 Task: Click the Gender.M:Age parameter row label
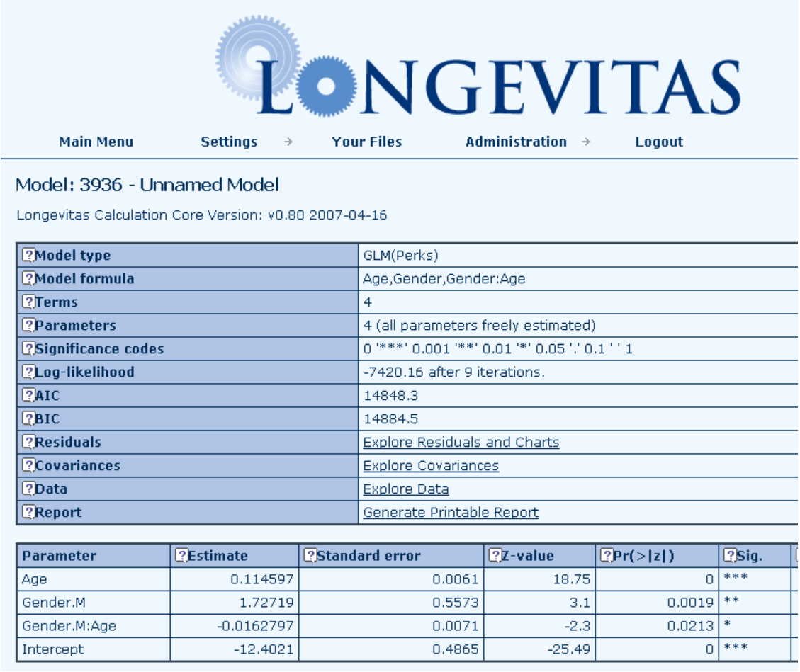(69, 626)
